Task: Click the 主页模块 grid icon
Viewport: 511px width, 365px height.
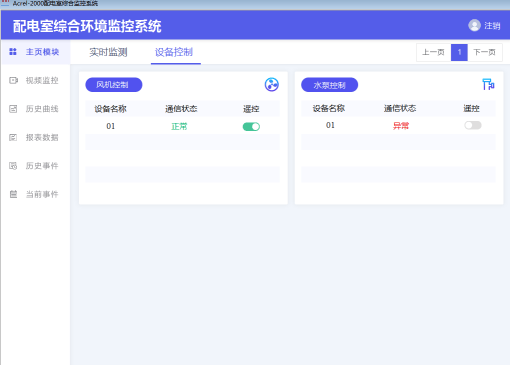Action: click(x=13, y=52)
